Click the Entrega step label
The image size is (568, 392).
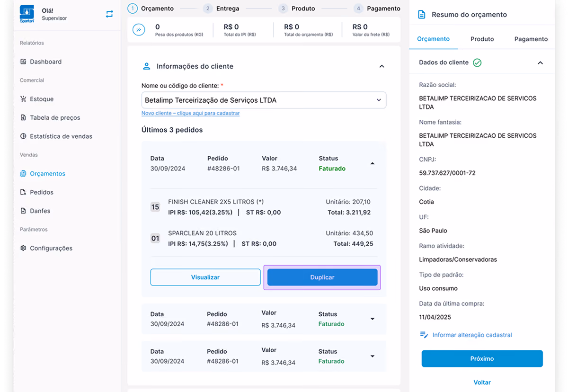click(228, 8)
